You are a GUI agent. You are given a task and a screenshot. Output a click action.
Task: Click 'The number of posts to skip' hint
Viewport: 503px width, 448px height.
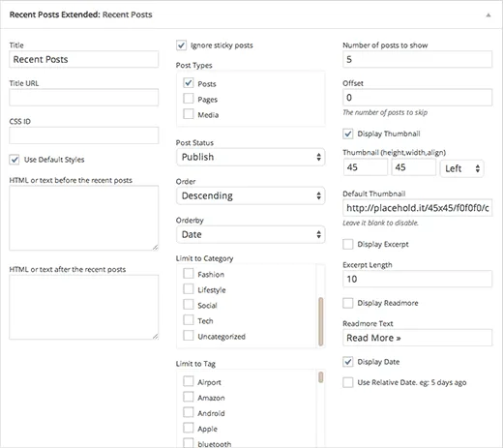click(385, 112)
